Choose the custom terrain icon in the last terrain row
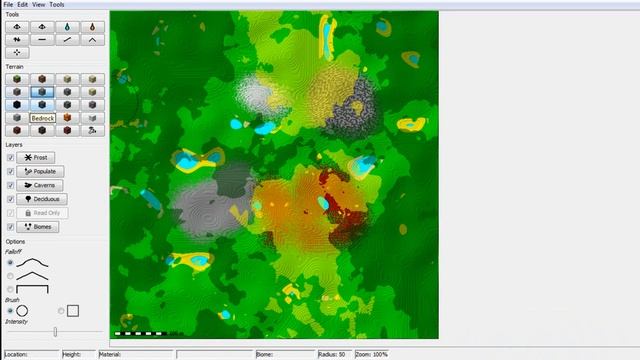Viewport: 640px width, 360px height. [93, 131]
